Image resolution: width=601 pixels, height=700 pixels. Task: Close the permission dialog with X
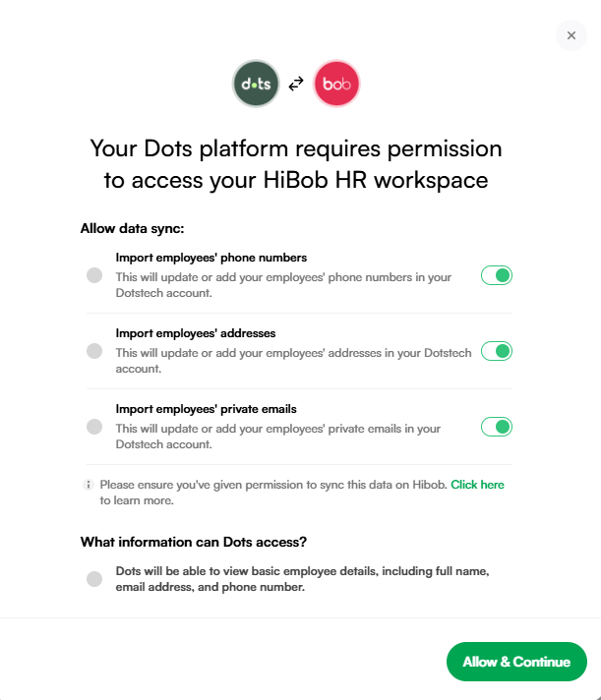(x=571, y=35)
